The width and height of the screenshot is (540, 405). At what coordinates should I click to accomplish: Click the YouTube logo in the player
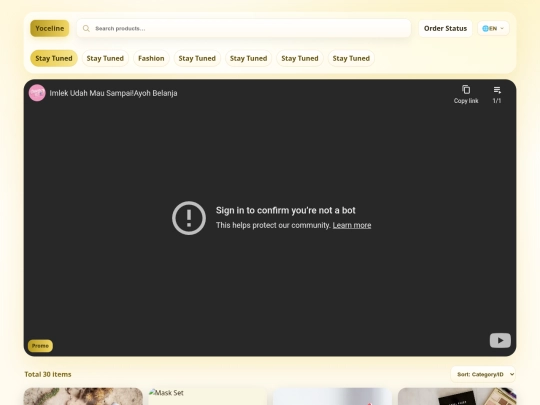click(500, 340)
